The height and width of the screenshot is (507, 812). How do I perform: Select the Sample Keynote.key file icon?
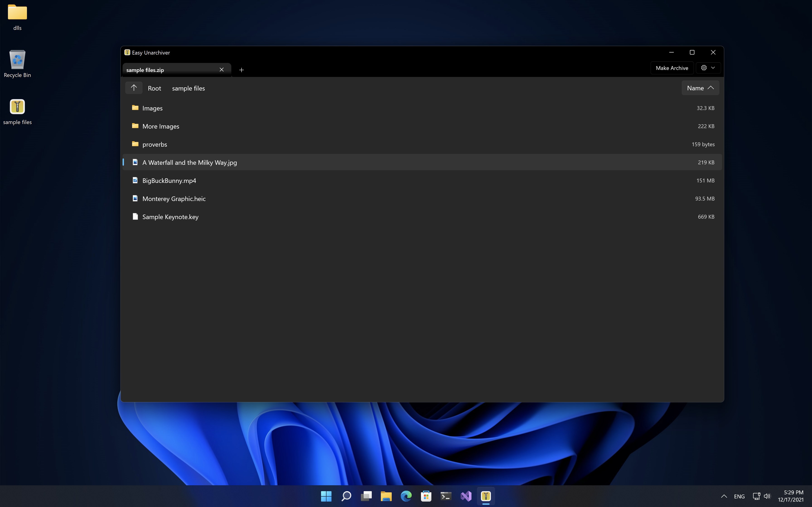(x=135, y=217)
